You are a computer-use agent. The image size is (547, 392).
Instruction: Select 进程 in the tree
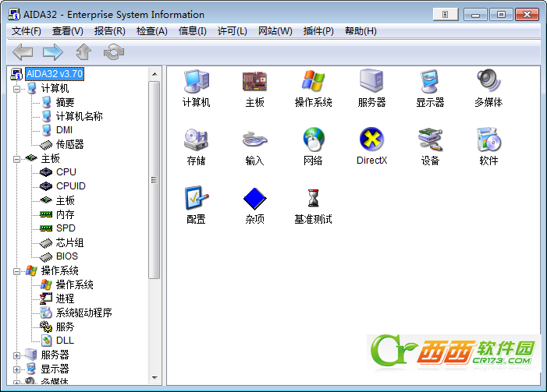[x=66, y=298]
